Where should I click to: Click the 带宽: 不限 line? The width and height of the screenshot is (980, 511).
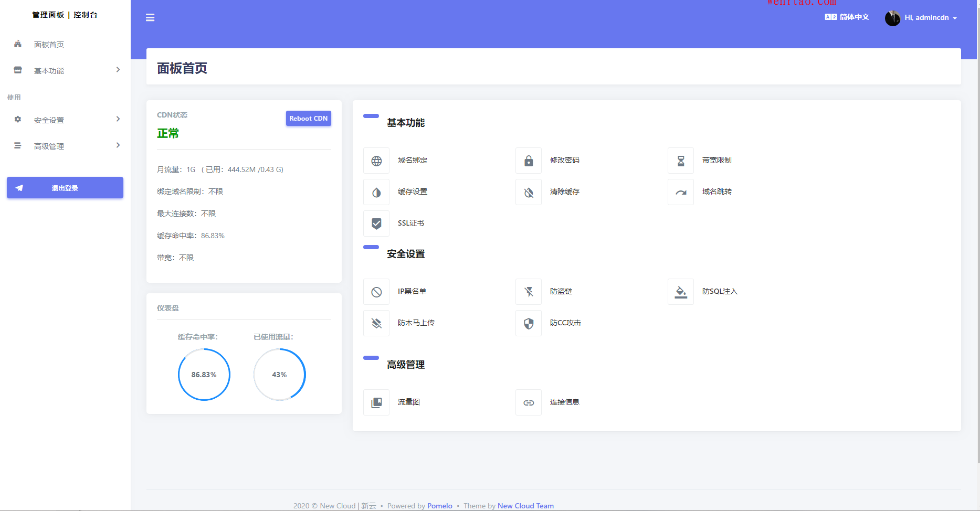point(175,258)
